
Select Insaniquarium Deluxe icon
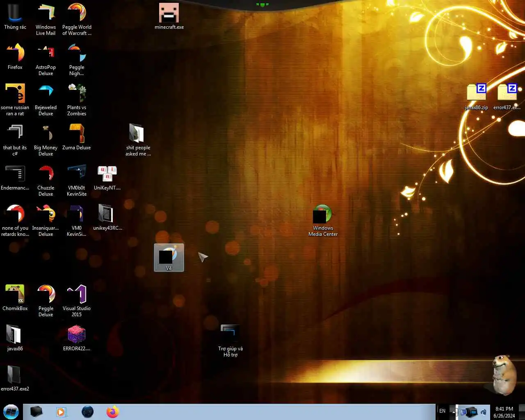pyautogui.click(x=46, y=220)
